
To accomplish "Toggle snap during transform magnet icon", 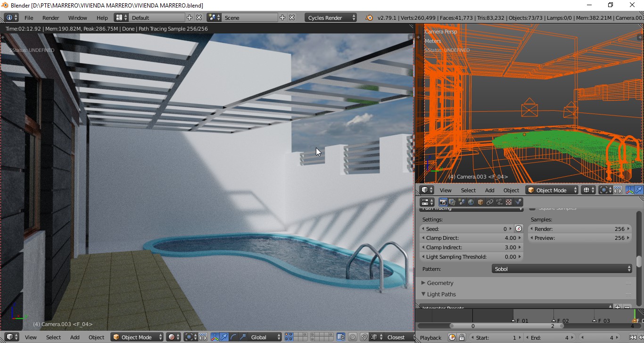I will (x=364, y=337).
